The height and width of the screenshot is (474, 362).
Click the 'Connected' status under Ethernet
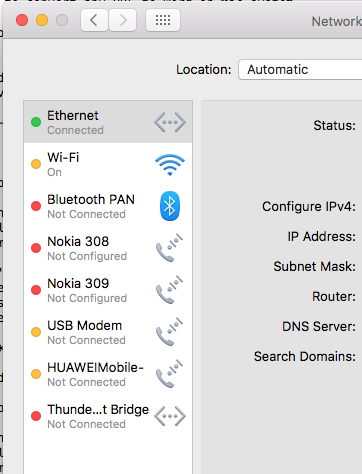point(75,130)
